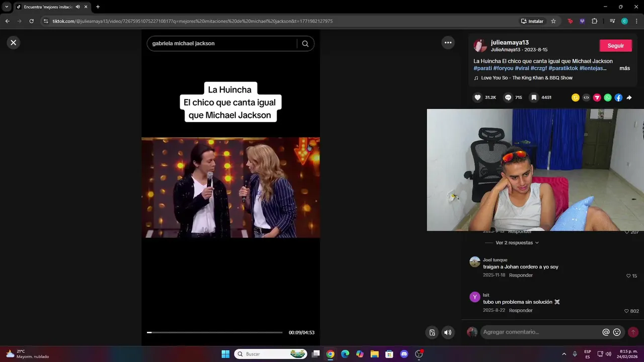
Task: Click taskbar Buscar search box
Action: point(271,354)
